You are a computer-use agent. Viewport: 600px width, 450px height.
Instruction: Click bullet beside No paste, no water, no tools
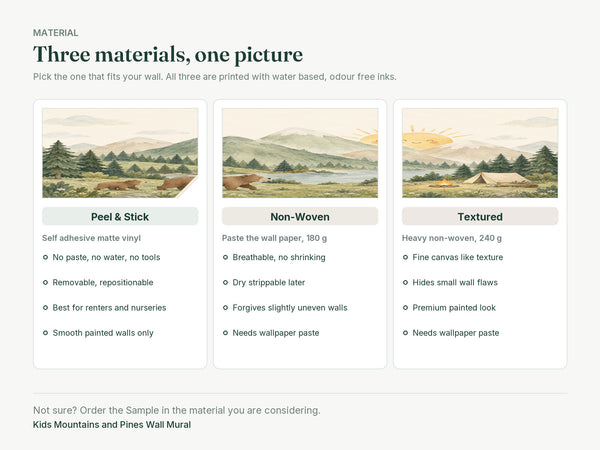pyautogui.click(x=45, y=257)
